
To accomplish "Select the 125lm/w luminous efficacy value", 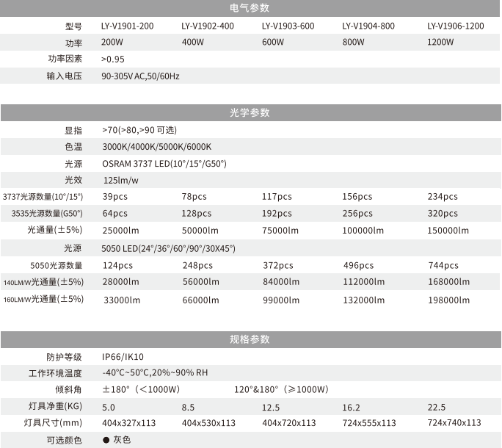I will pyautogui.click(x=121, y=180).
